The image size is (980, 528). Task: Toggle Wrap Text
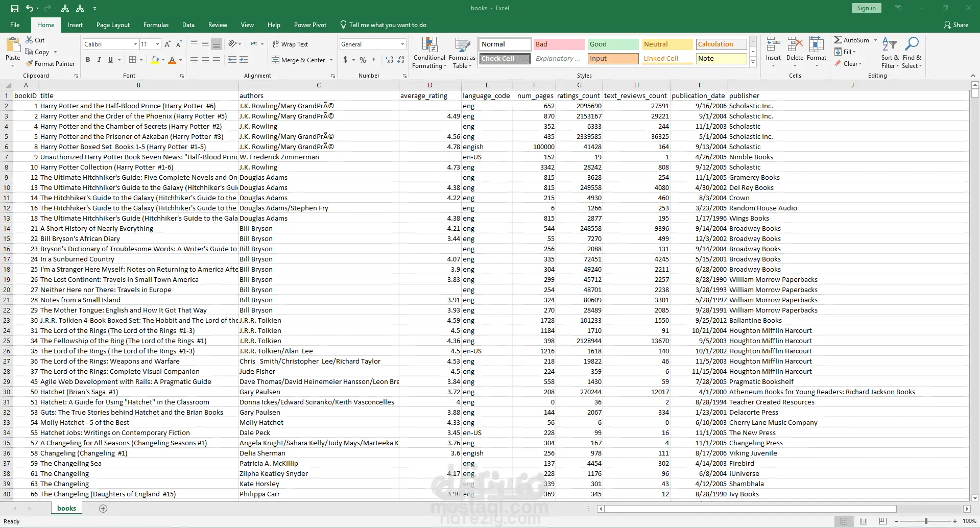(290, 44)
